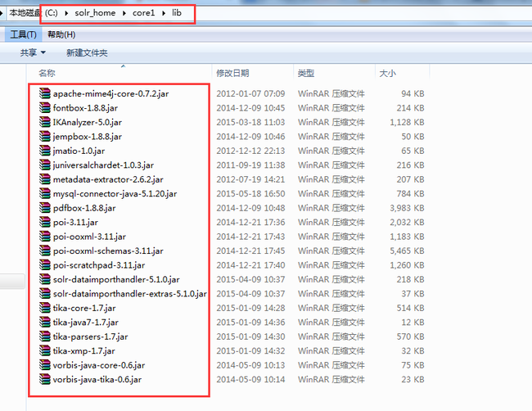The width and height of the screenshot is (532, 411).
Task: Select the poi-ooxml-3.11.jar archive icon
Action: [x=45, y=237]
